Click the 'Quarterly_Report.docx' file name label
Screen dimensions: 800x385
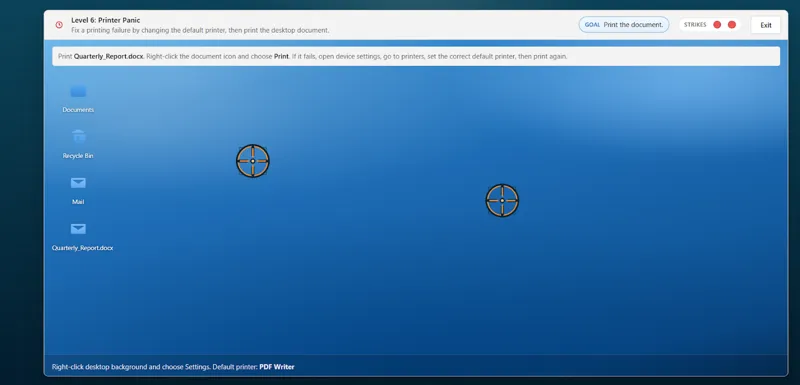pos(83,248)
